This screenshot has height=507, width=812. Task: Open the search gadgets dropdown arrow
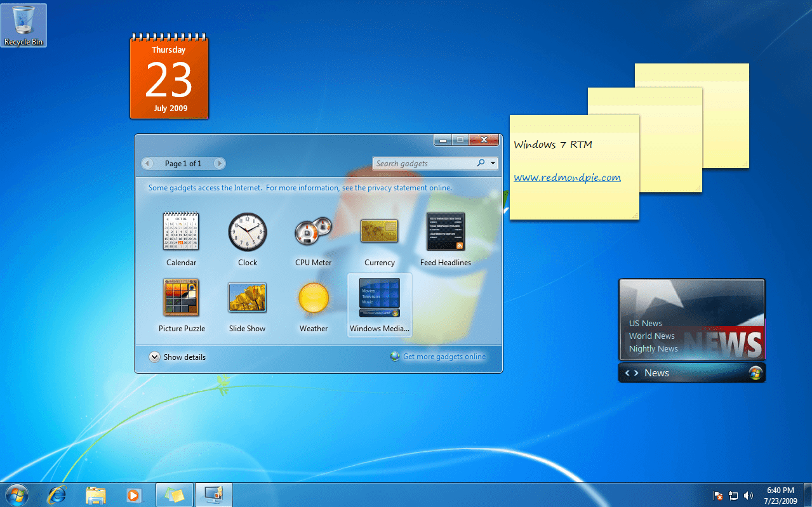pyautogui.click(x=492, y=163)
